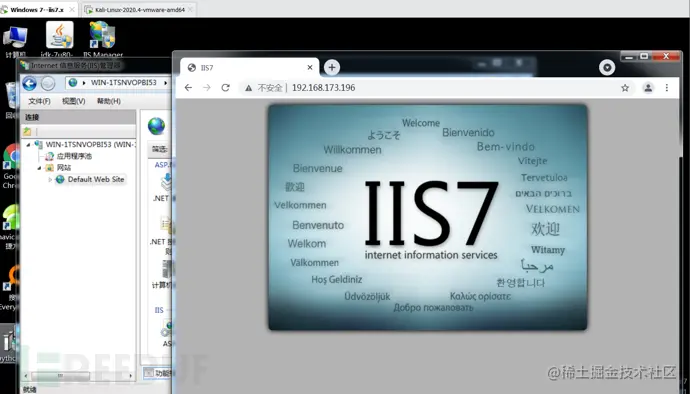Open the 帮助(H) menu in IIS Manager
Viewport: 690px width, 394px height.
click(109, 101)
